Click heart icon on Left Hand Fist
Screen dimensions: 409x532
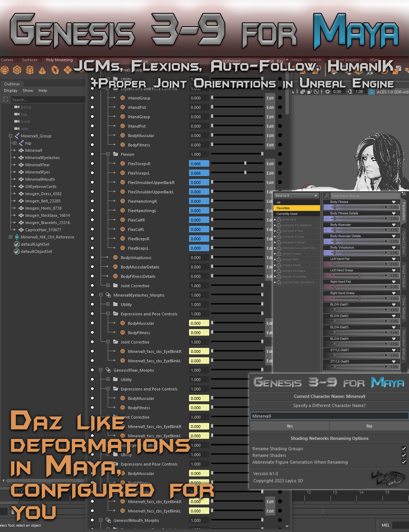(394, 259)
